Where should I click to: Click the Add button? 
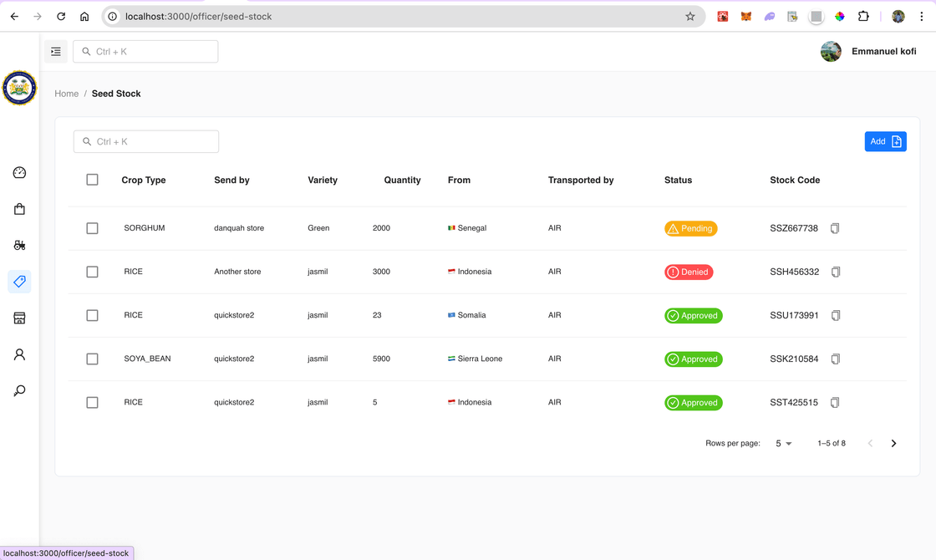coord(885,141)
